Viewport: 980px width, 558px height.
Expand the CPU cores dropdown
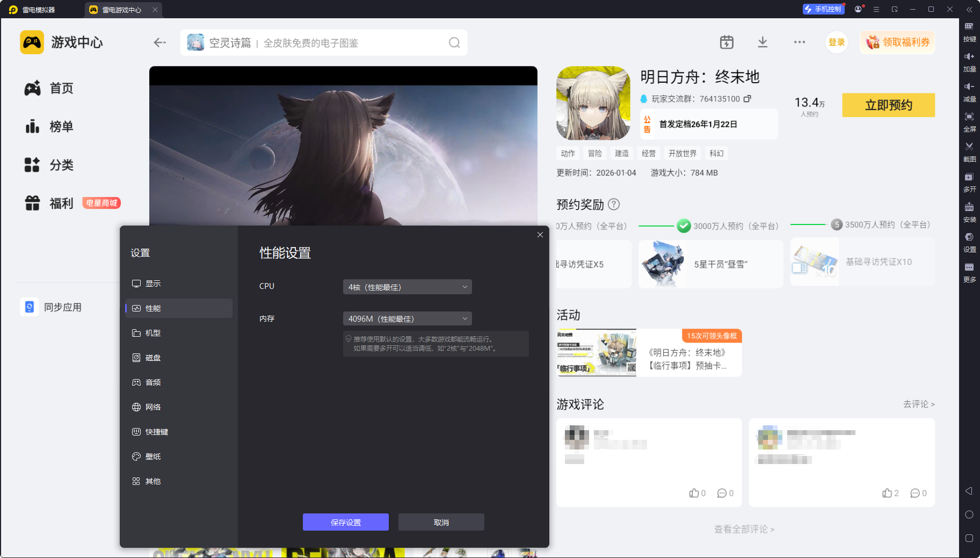click(408, 287)
